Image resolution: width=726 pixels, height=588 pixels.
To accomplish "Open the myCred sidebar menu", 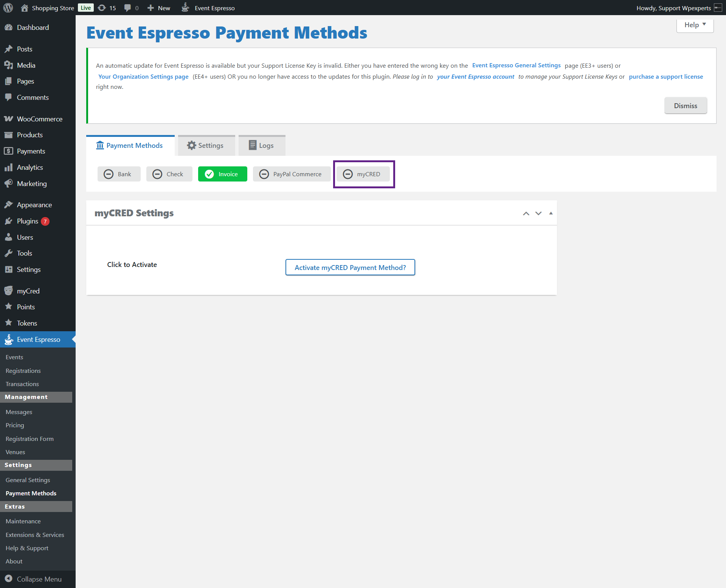I will pos(28,291).
